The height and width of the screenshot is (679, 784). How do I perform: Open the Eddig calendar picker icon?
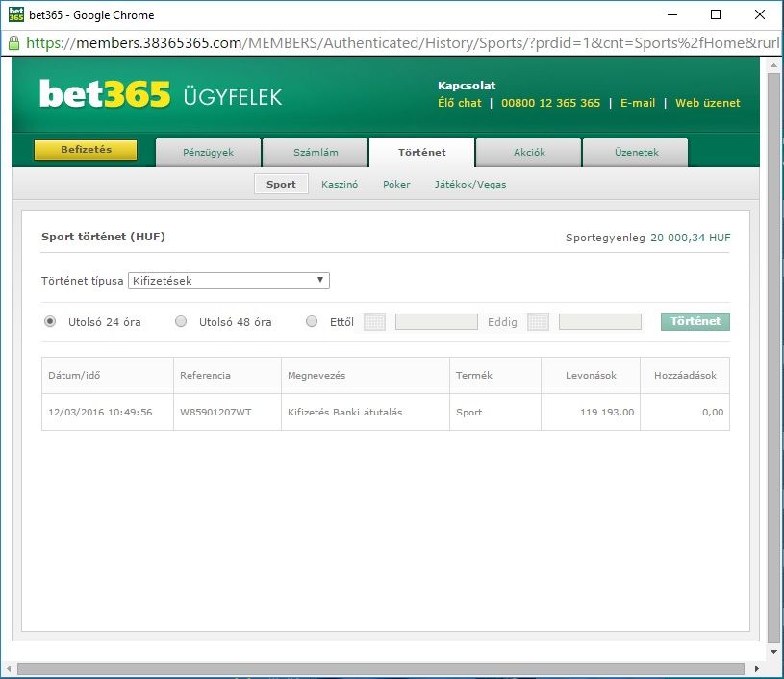pyautogui.click(x=538, y=321)
